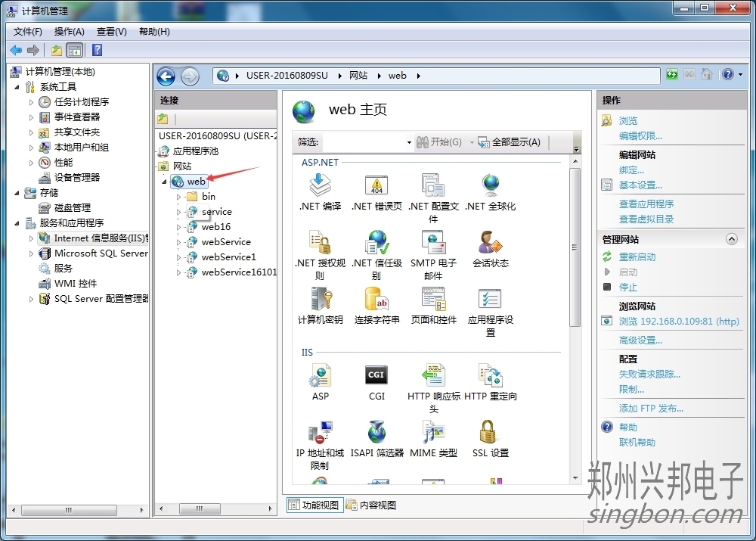This screenshot has height=541, width=756.
Task: Click the show/hide console tree toolbar icon
Action: (x=75, y=50)
